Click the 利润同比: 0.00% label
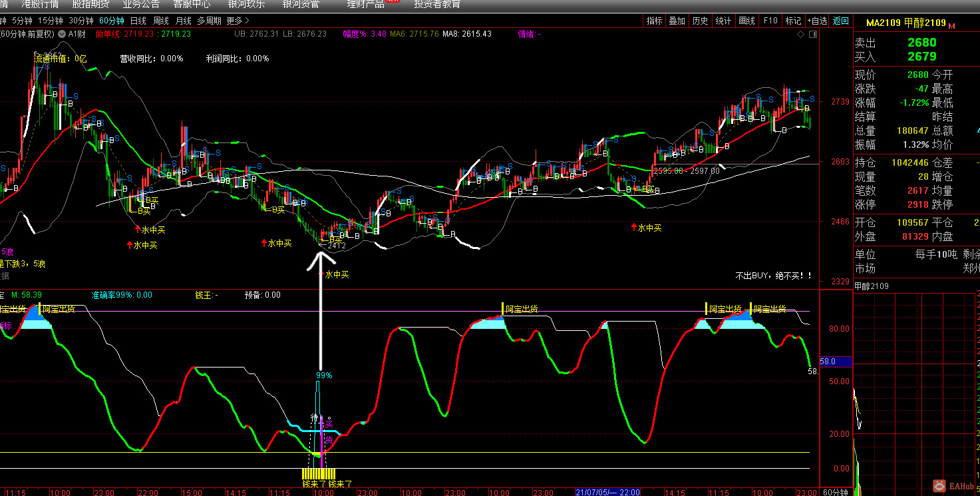 pyautogui.click(x=238, y=59)
